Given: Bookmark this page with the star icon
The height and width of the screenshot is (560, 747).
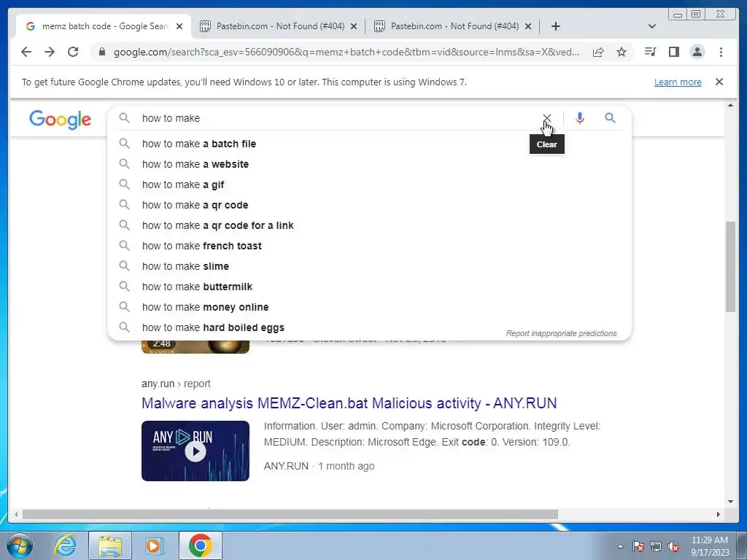Looking at the screenshot, I should click(622, 52).
